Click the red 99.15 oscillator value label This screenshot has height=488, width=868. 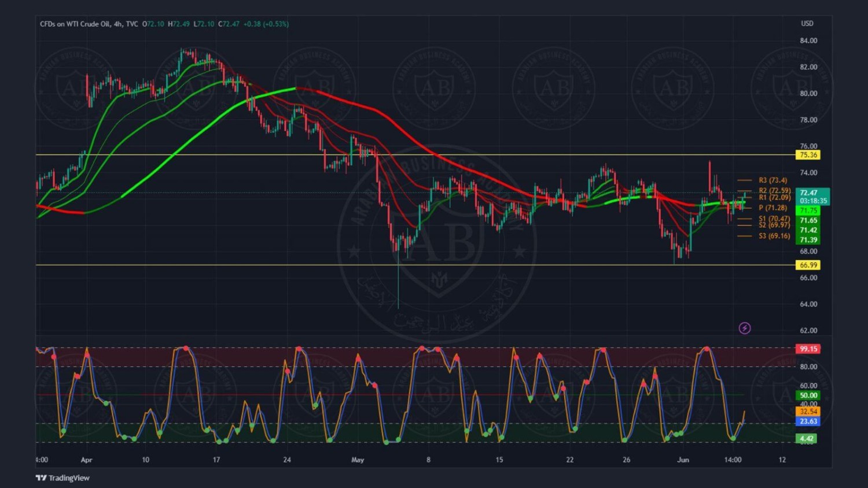808,349
